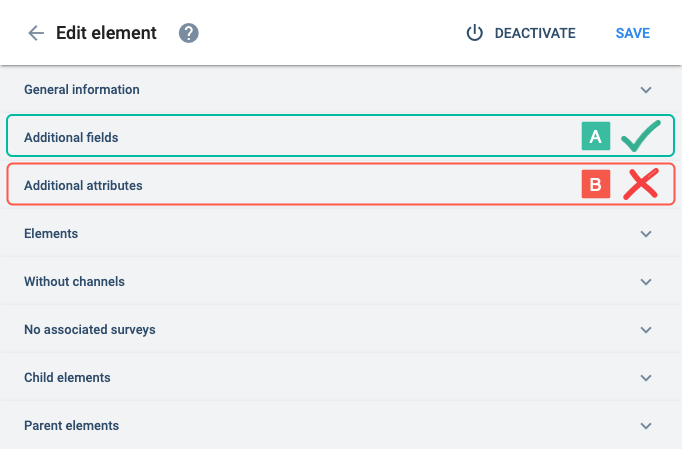Expand the Elements section chevron
The width and height of the screenshot is (682, 449).
pos(646,234)
